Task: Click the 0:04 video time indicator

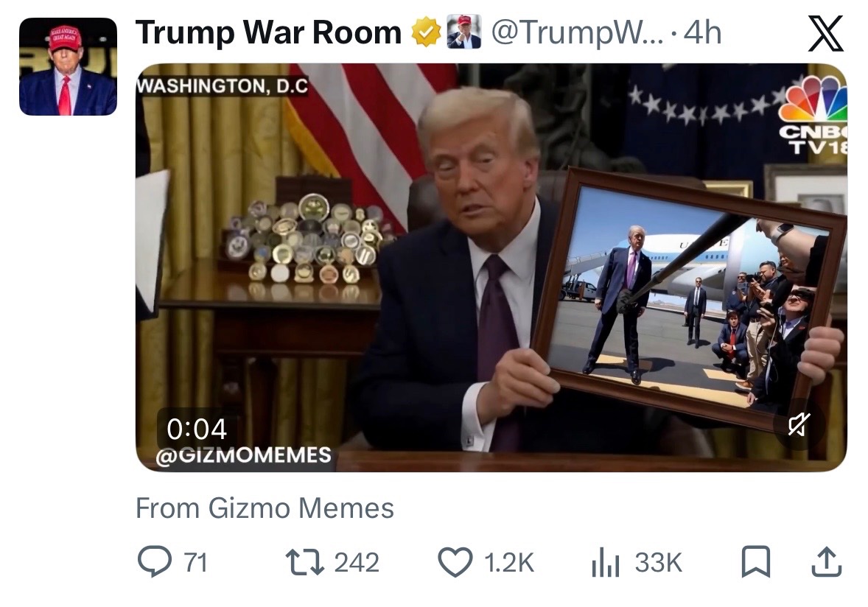Action: point(197,429)
